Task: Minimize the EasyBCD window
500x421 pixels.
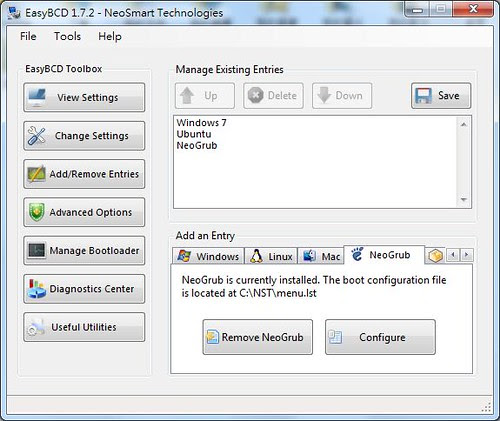Action: (x=417, y=9)
